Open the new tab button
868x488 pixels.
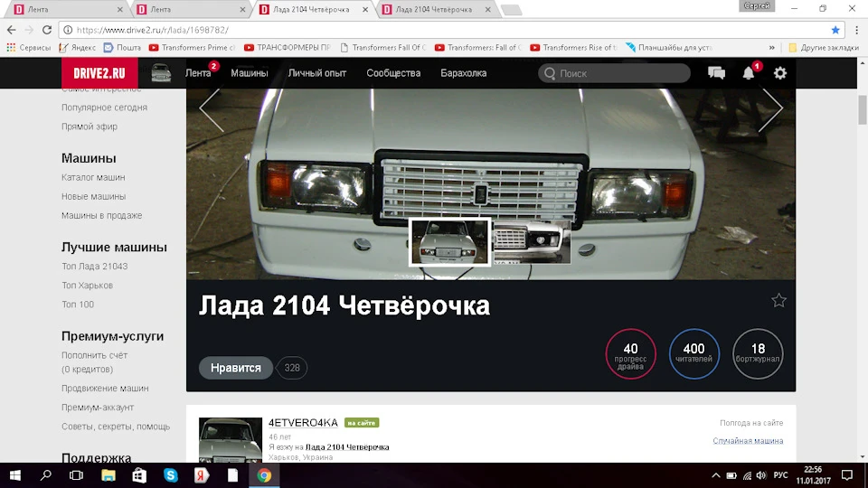[x=512, y=10]
